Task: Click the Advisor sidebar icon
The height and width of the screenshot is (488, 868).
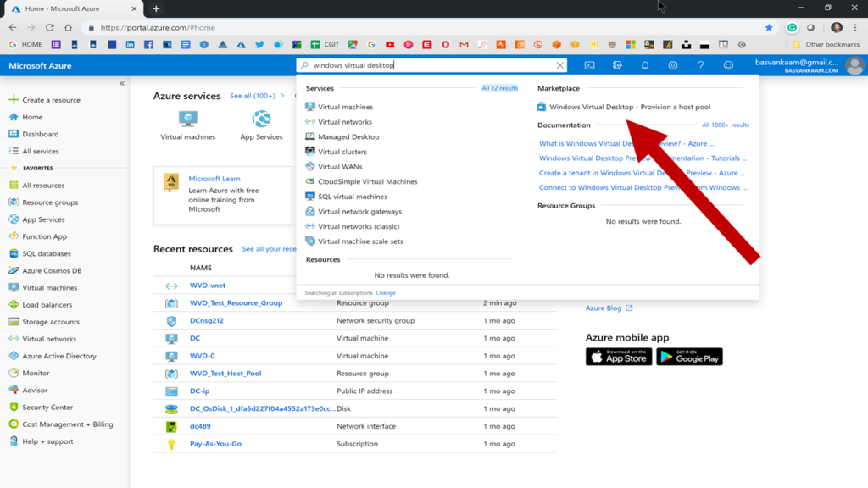Action: [14, 390]
